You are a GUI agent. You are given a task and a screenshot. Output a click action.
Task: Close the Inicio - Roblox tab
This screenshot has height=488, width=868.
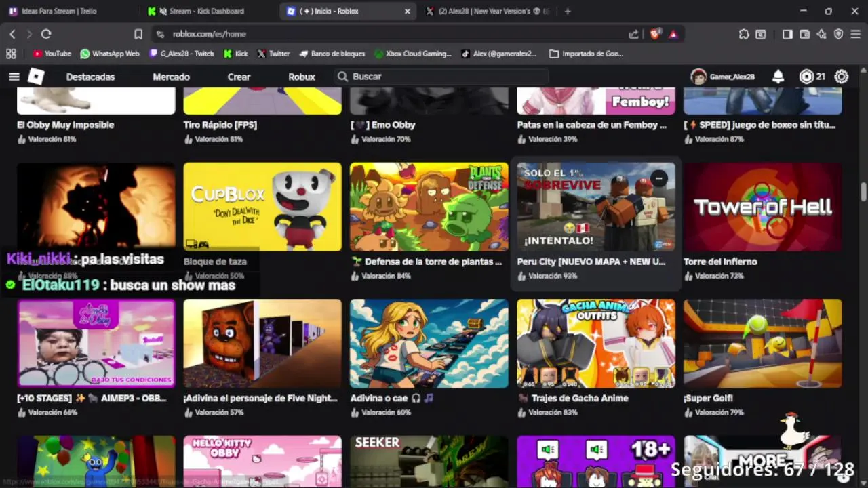point(408,11)
